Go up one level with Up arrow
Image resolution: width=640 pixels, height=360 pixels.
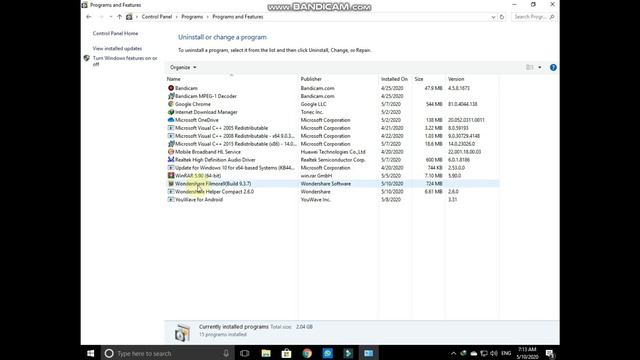[x=119, y=17]
